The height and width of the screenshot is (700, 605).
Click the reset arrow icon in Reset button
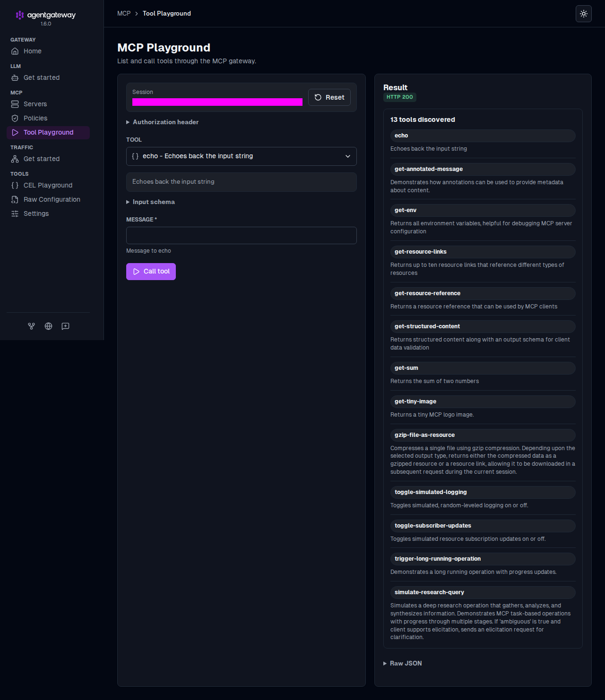(318, 97)
